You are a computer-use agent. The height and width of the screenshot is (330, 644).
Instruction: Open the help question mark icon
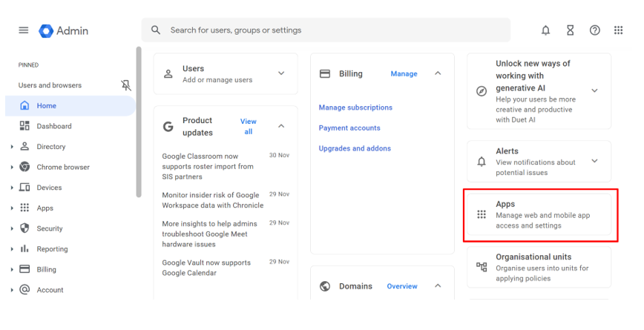point(595,30)
